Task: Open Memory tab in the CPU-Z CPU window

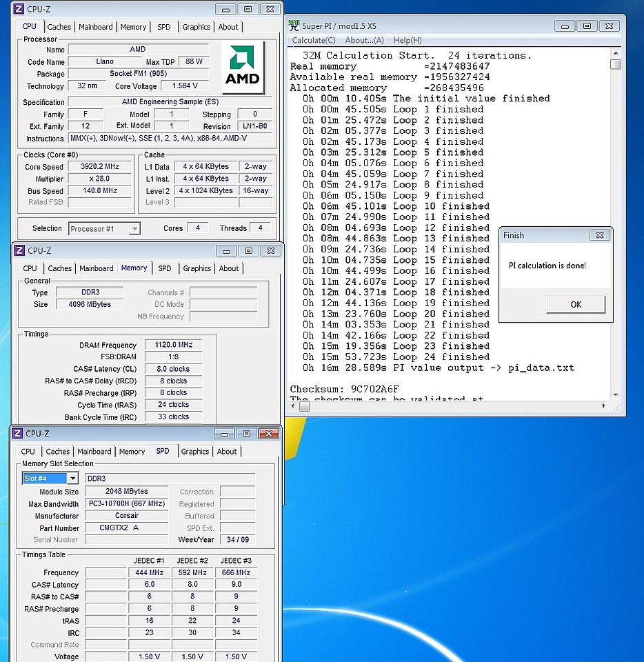Action: (133, 27)
